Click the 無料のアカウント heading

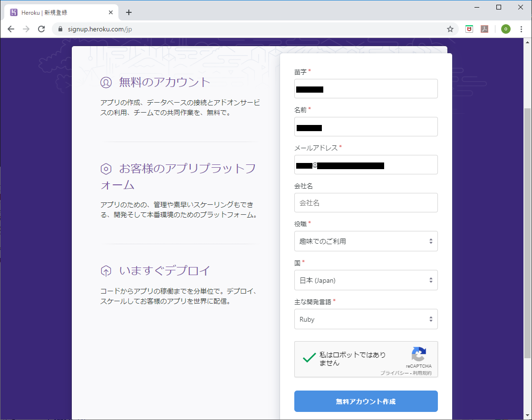tap(164, 82)
